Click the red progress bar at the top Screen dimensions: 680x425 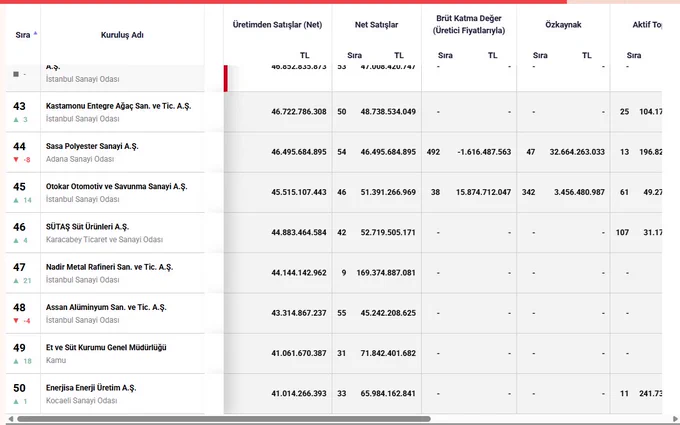tap(283, 2)
